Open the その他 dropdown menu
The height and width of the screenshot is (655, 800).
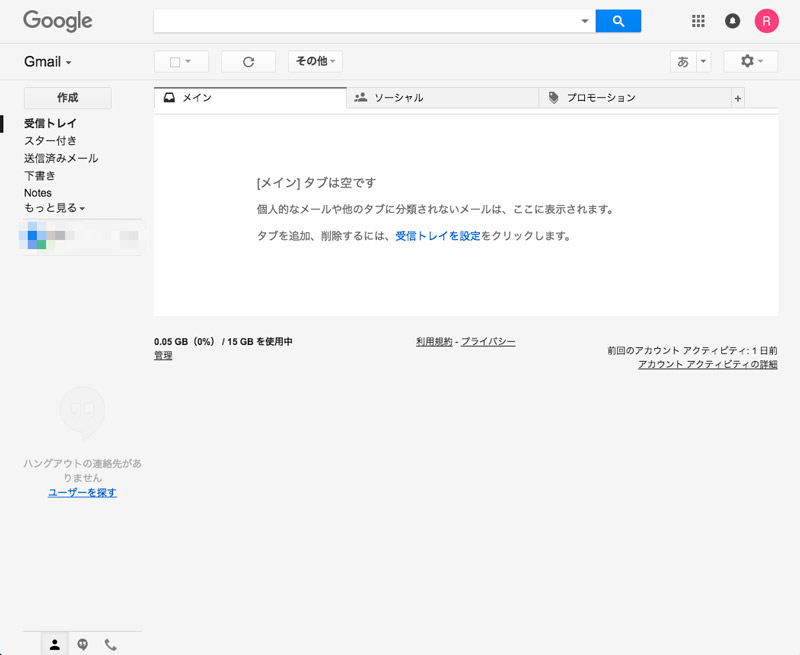(314, 61)
